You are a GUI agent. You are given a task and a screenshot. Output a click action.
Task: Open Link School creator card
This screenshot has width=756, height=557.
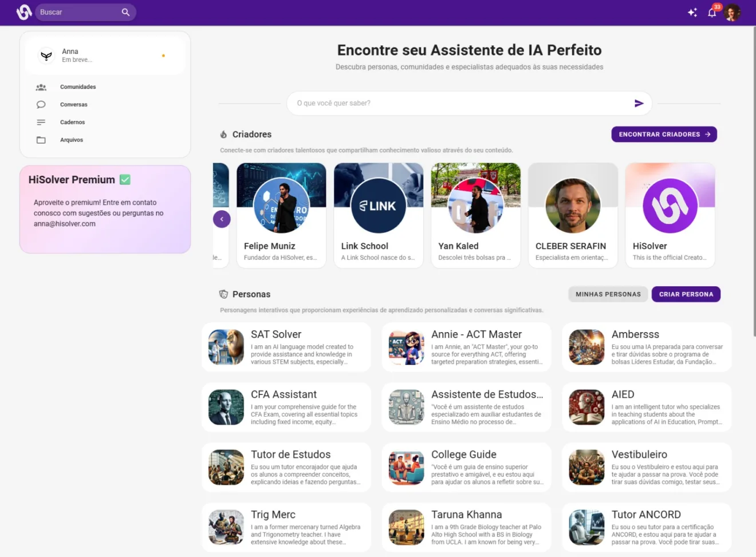click(x=379, y=215)
